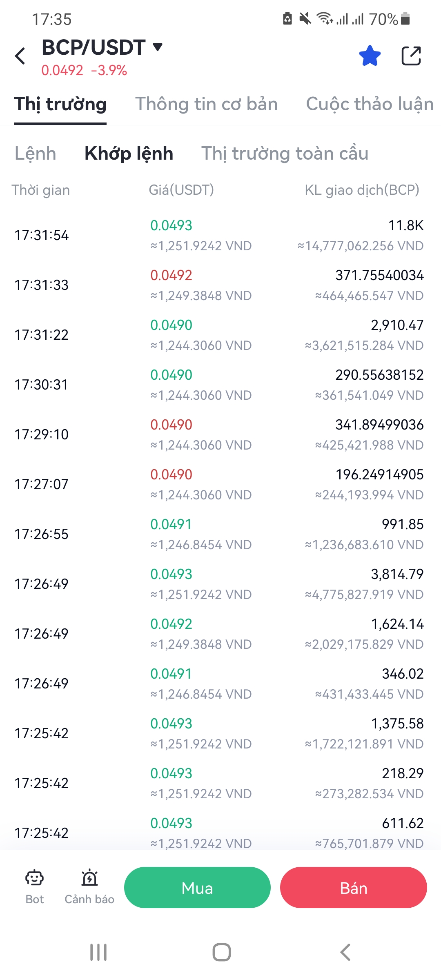This screenshot has width=441, height=980.
Task: Open the share icon at top right
Action: pos(411,56)
